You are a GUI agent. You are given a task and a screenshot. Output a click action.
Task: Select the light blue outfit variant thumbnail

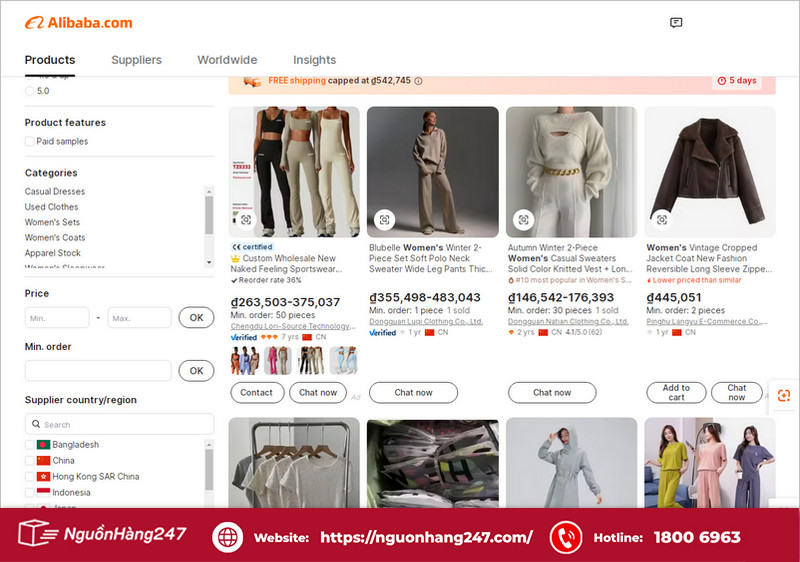343,361
